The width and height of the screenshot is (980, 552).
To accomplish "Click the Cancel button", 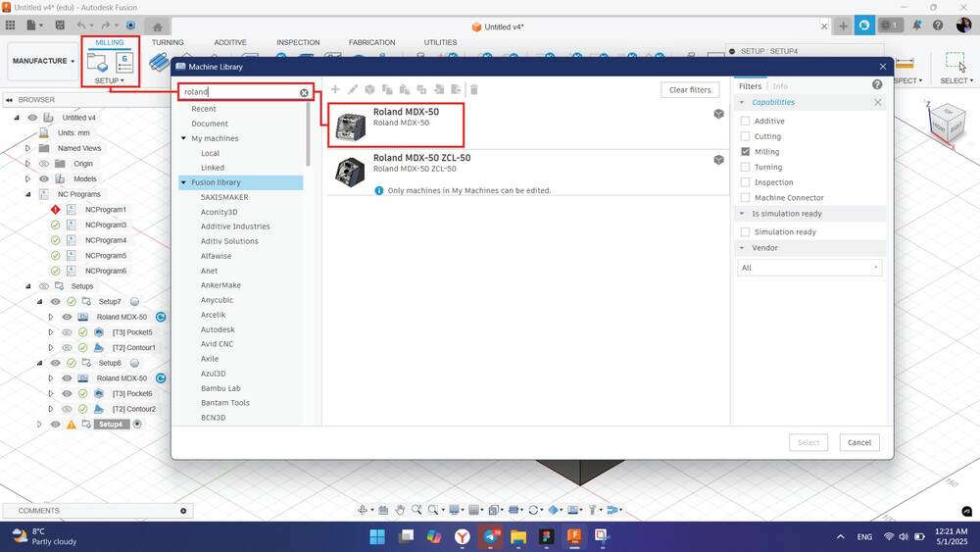I will 859,442.
